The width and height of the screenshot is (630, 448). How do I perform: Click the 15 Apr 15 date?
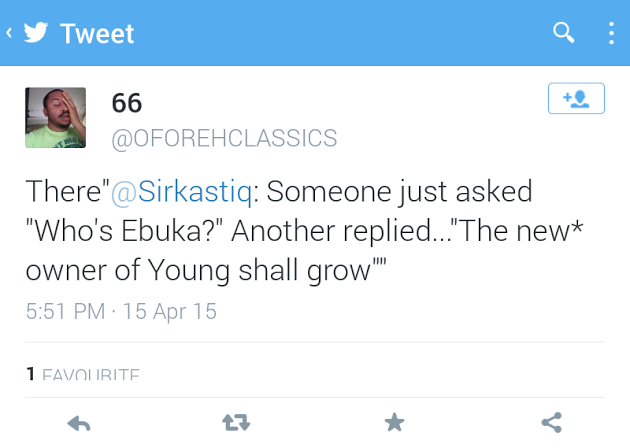[170, 311]
